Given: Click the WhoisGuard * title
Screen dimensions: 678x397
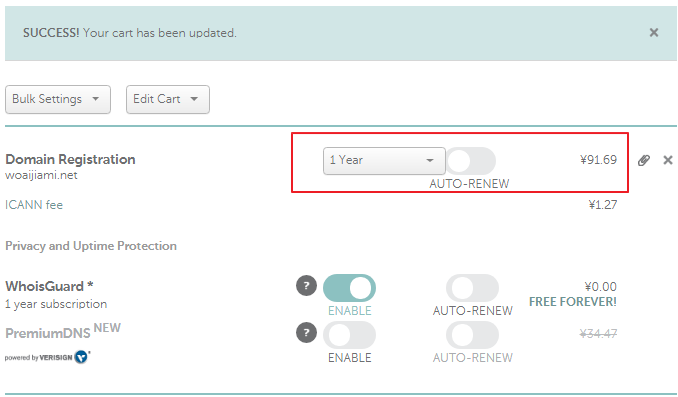Looking at the screenshot, I should 49,286.
